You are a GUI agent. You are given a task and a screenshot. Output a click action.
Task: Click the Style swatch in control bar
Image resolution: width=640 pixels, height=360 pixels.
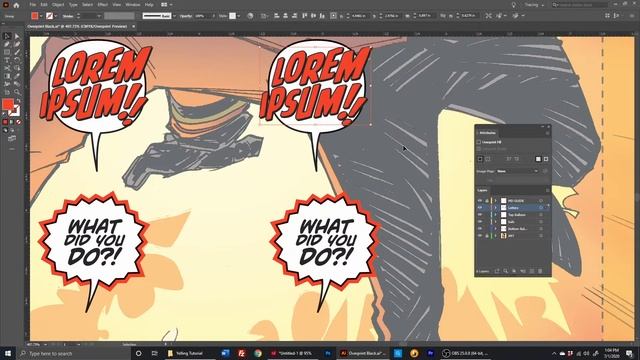click(232, 16)
